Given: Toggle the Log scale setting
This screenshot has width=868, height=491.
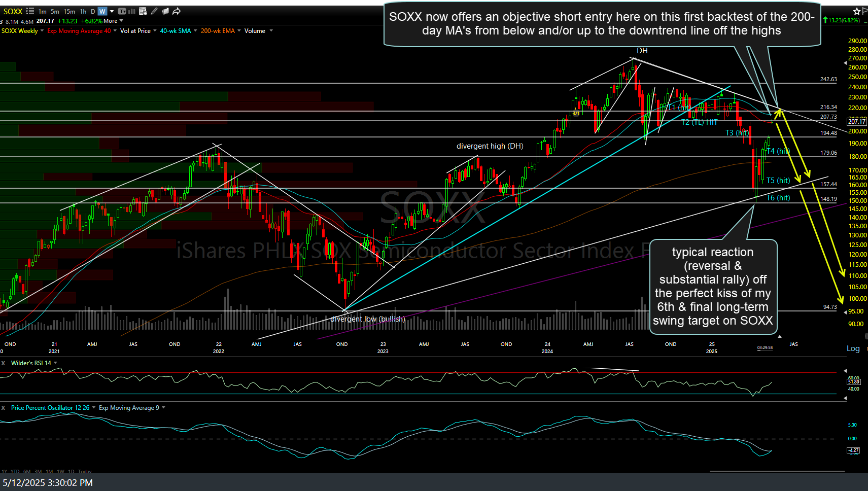Looking at the screenshot, I should (853, 348).
